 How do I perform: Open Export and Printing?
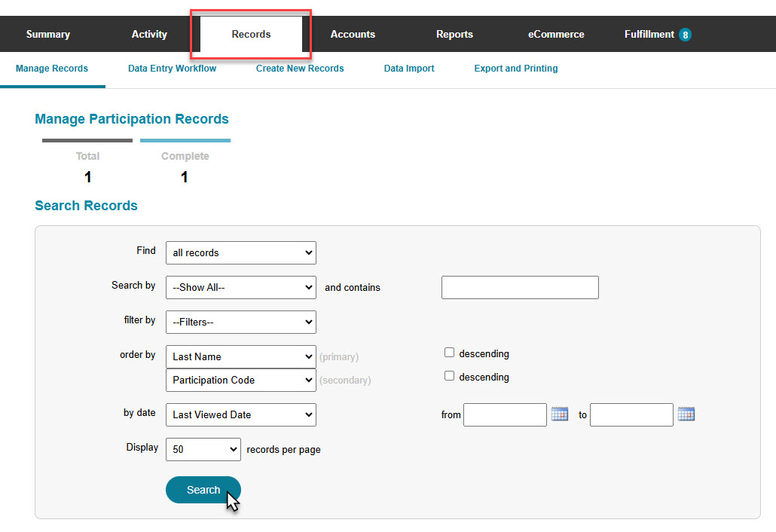[515, 69]
